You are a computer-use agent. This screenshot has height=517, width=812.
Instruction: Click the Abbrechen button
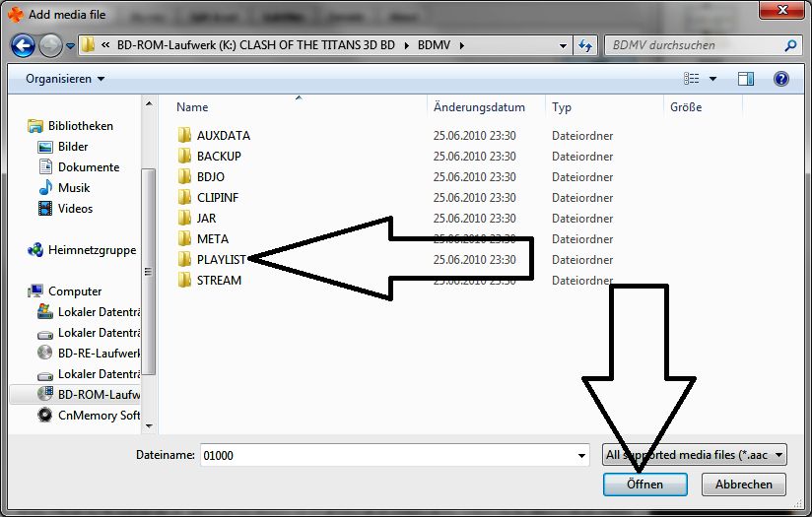point(744,485)
